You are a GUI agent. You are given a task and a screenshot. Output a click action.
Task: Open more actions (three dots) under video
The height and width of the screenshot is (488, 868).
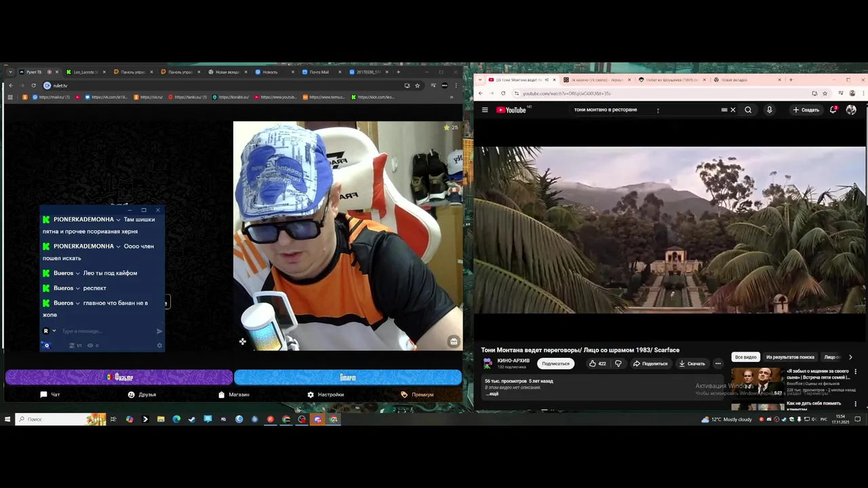point(717,363)
